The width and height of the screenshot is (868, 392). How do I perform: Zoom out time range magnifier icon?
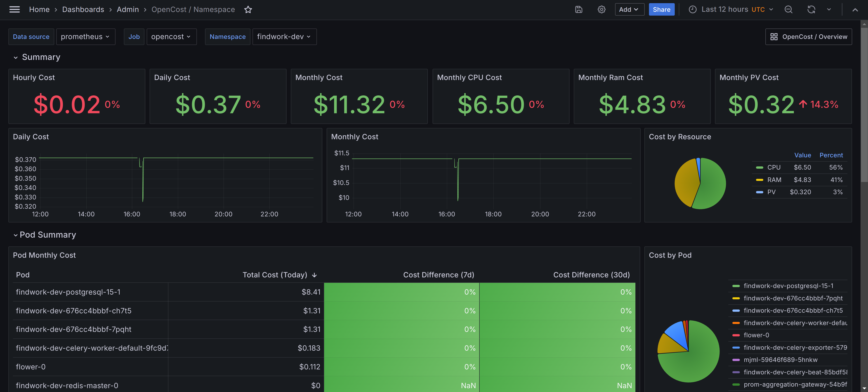click(x=788, y=9)
